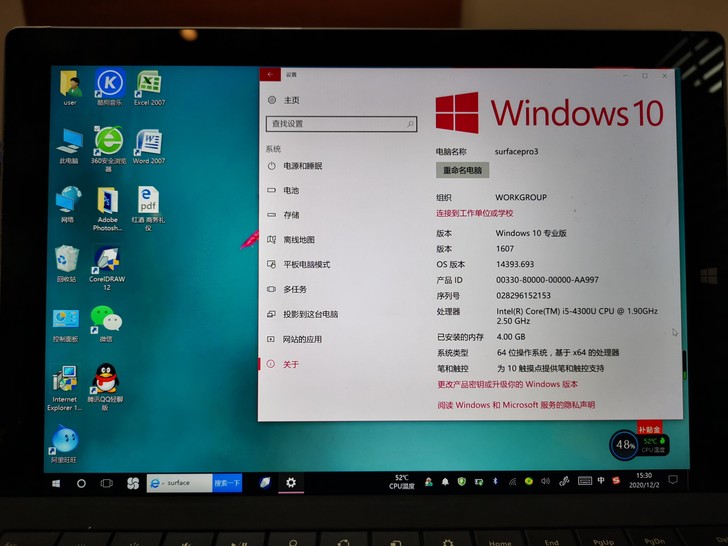The height and width of the screenshot is (546, 728).
Task: Click the green shield security tray icon
Action: click(462, 481)
